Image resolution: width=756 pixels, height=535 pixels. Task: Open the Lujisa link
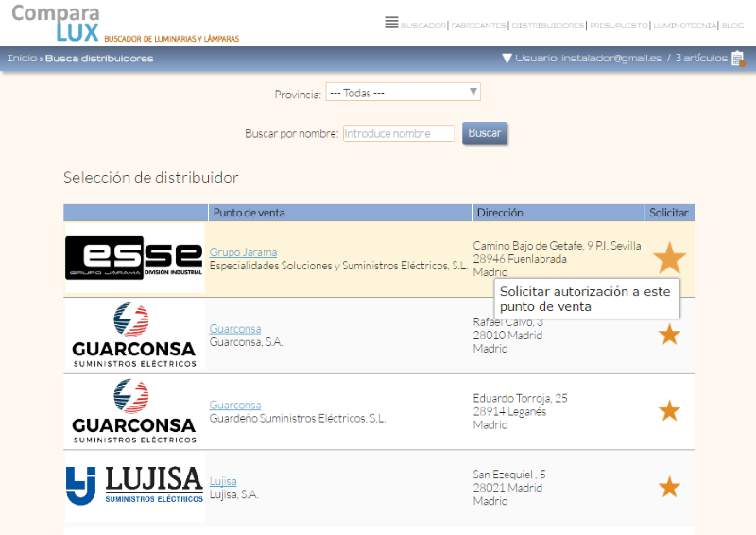point(223,481)
